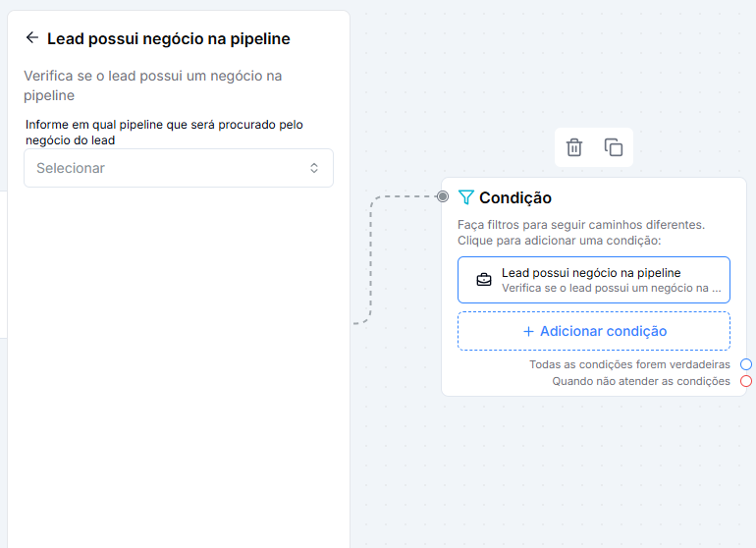Click the briefcase icon in condition card
The image size is (756, 548).
tap(484, 280)
